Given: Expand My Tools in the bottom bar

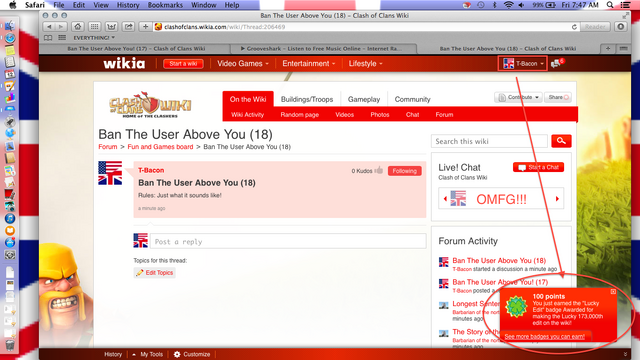Looking at the screenshot, I should 147,354.
